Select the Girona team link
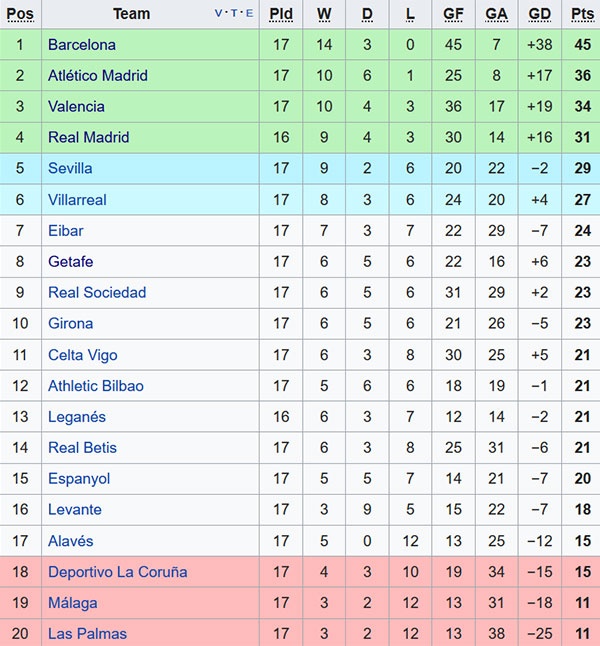 [x=70, y=324]
